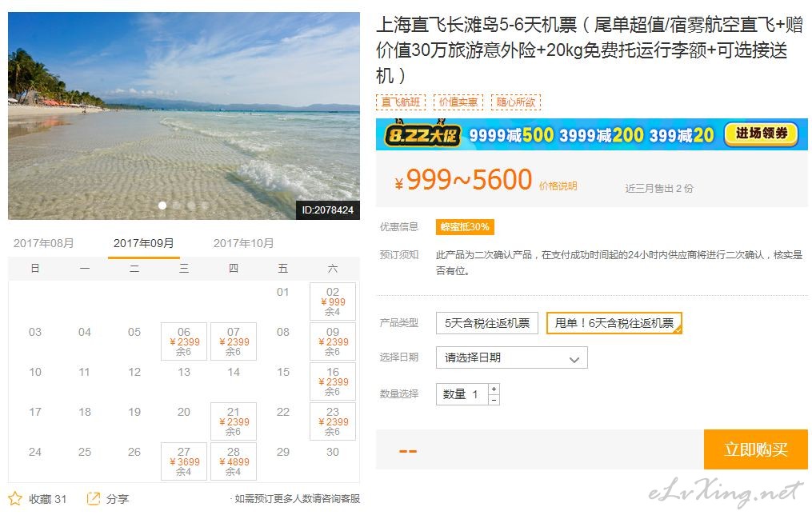This screenshot has height=519, width=812.
Task: Click the share arrow icon
Action: 94,498
